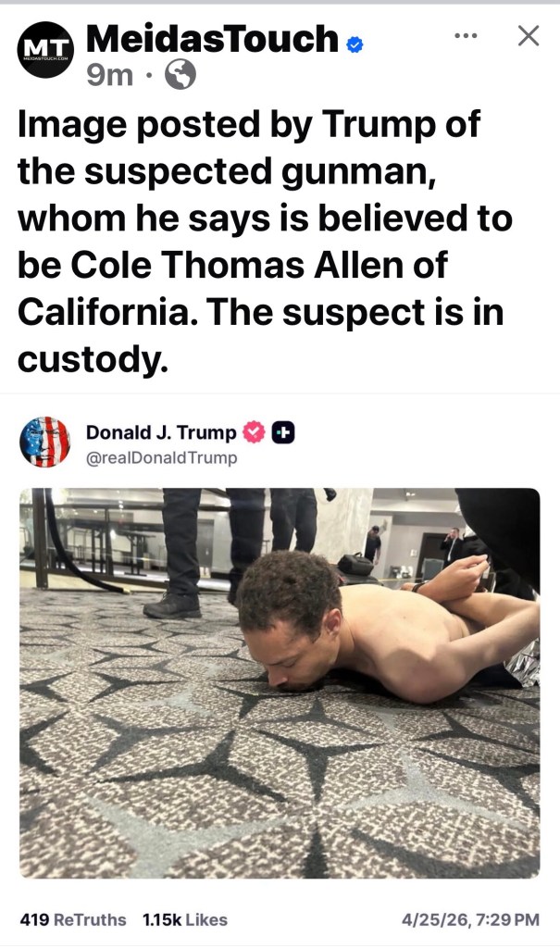Click the 9m post timestamp
Screen dimensions: 560x948
[109, 76]
